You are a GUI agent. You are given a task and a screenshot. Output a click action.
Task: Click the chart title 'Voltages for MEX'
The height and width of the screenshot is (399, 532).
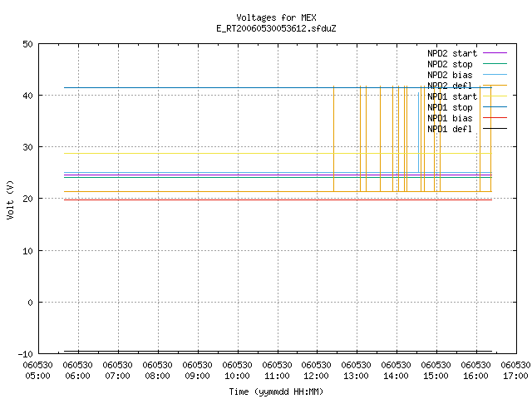276,17
